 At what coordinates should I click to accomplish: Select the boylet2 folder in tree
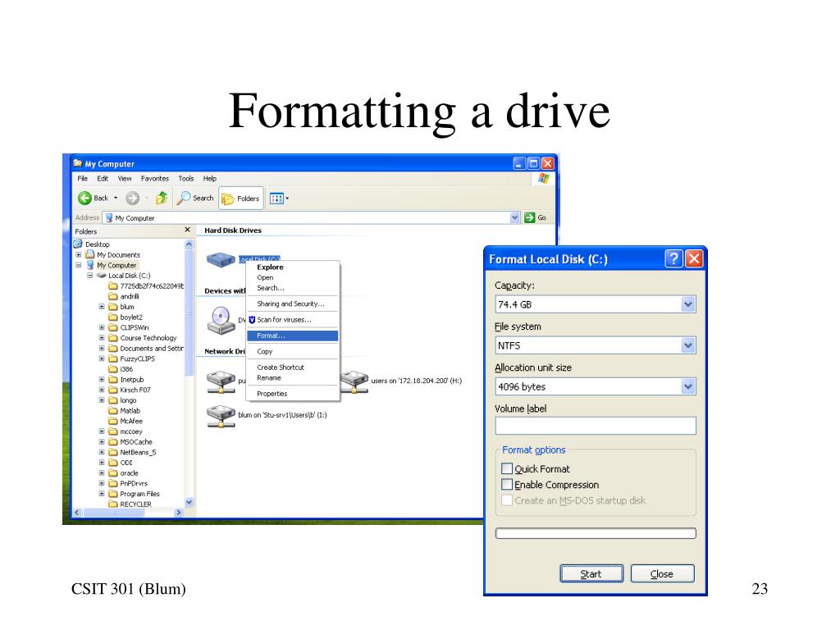tap(126, 317)
